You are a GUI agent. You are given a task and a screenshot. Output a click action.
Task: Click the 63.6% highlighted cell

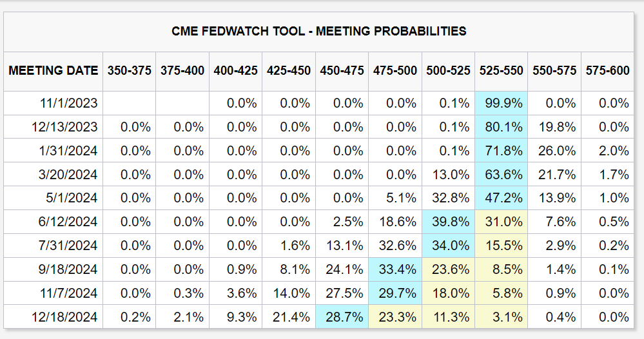502,175
